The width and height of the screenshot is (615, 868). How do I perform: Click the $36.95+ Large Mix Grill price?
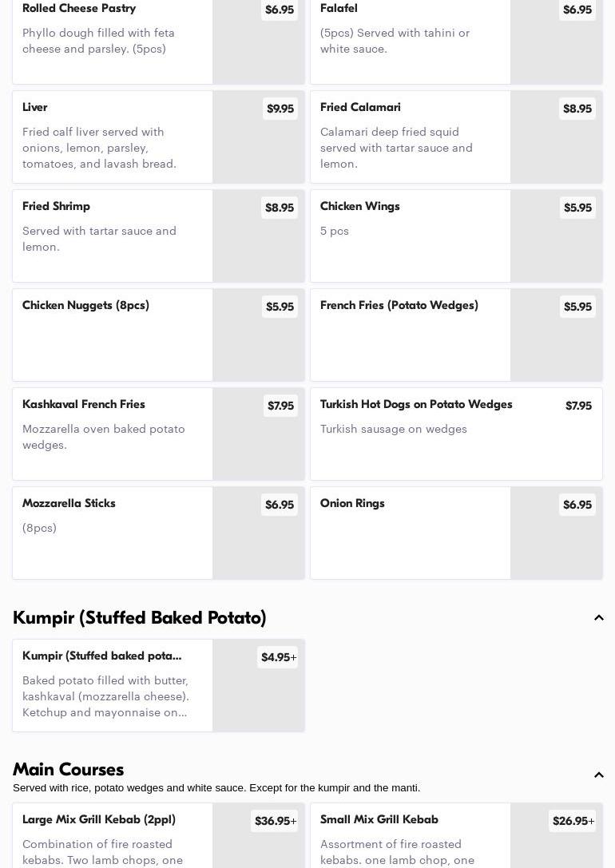275,821
